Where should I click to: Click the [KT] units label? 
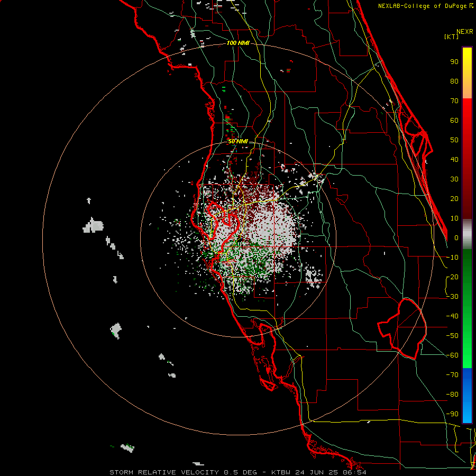pyautogui.click(x=452, y=36)
